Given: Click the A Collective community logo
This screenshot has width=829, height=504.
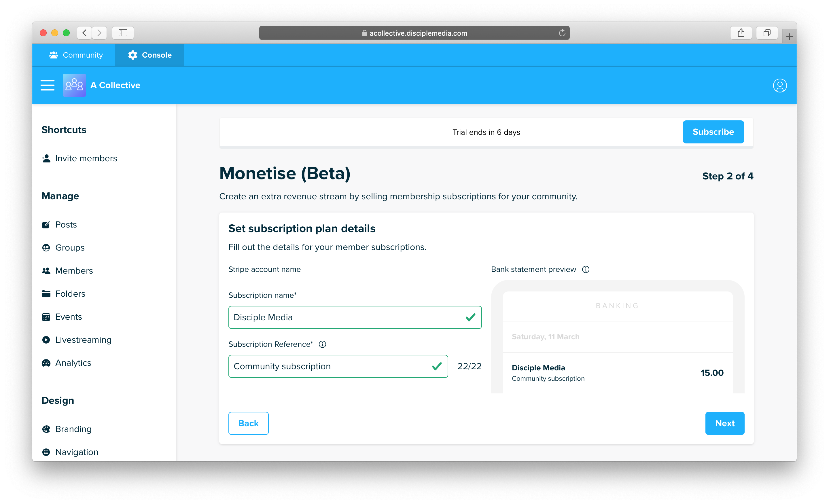Looking at the screenshot, I should click(74, 85).
